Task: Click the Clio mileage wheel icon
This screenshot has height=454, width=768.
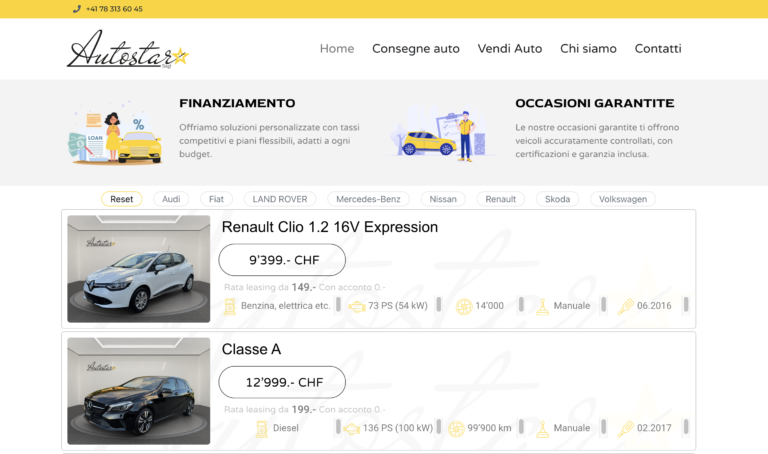Action: pyautogui.click(x=463, y=307)
